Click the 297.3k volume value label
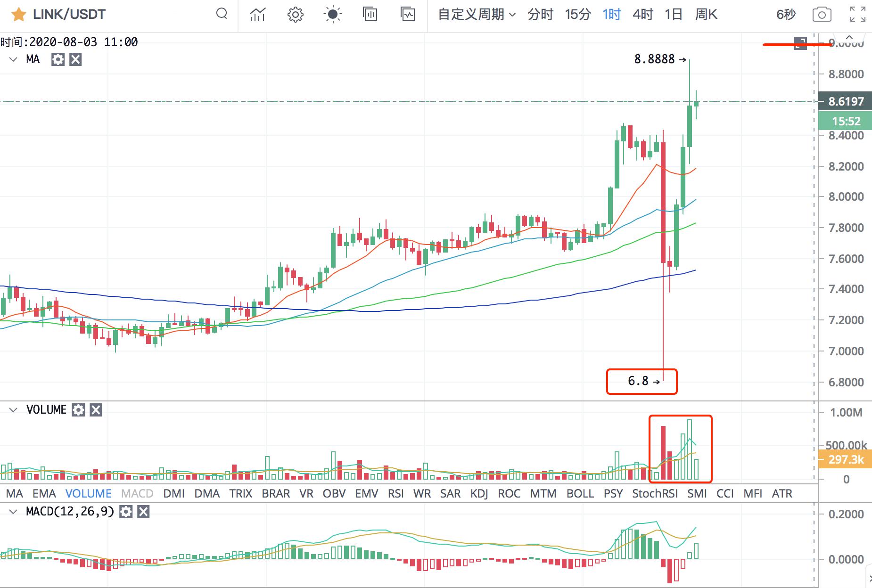Viewport: 872px width, 588px height. coord(846,459)
